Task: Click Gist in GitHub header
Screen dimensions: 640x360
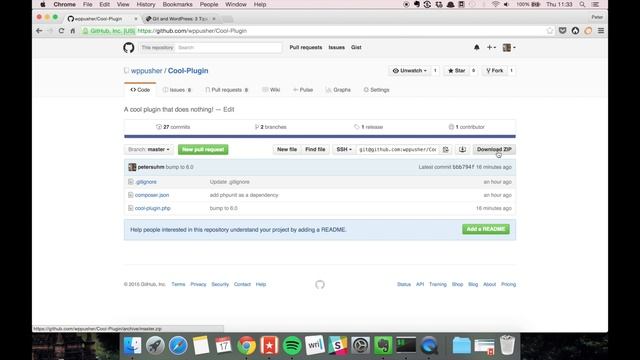Action: 356,47
